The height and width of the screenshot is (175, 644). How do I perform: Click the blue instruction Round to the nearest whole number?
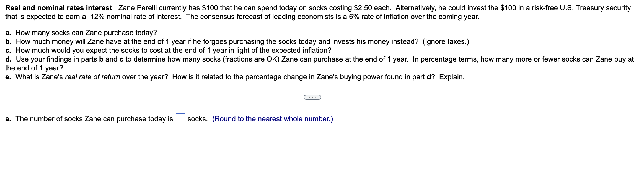(273, 119)
